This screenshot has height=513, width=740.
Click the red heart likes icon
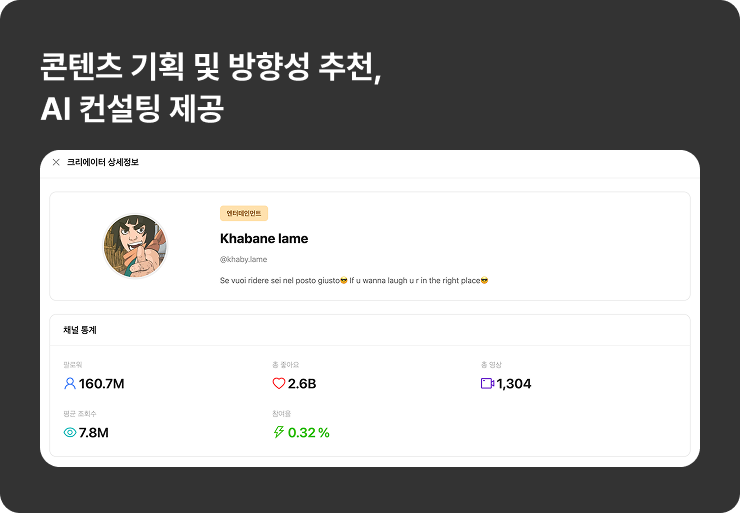point(279,383)
